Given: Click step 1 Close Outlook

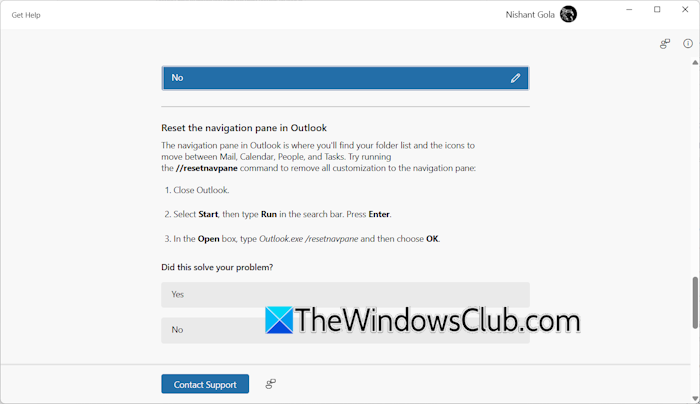Looking at the screenshot, I should 201,190.
